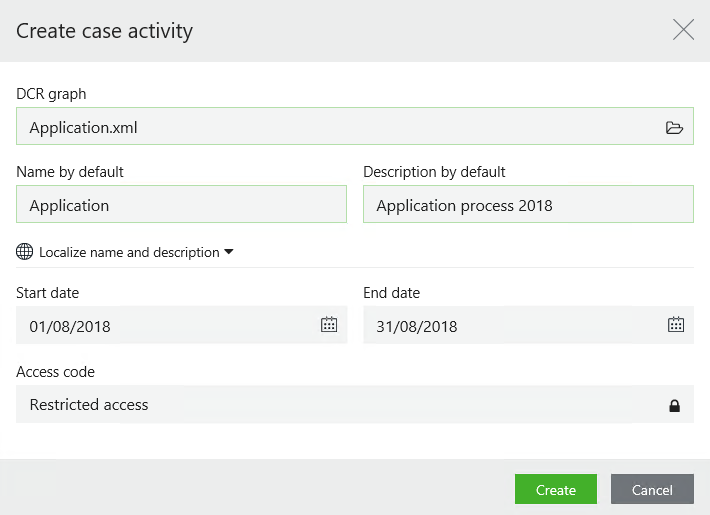
Task: Click the 'End date' field label
Action: [391, 293]
